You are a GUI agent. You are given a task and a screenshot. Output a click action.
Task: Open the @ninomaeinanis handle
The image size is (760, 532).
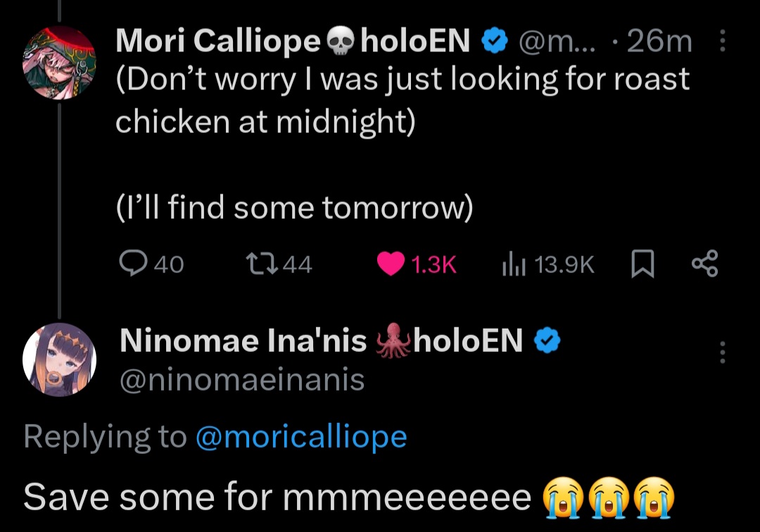coord(242,380)
